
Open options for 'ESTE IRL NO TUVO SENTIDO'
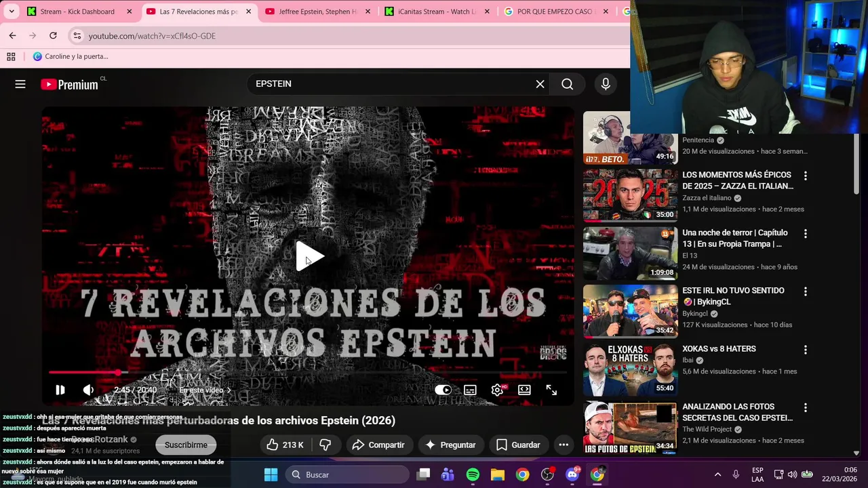tap(805, 292)
